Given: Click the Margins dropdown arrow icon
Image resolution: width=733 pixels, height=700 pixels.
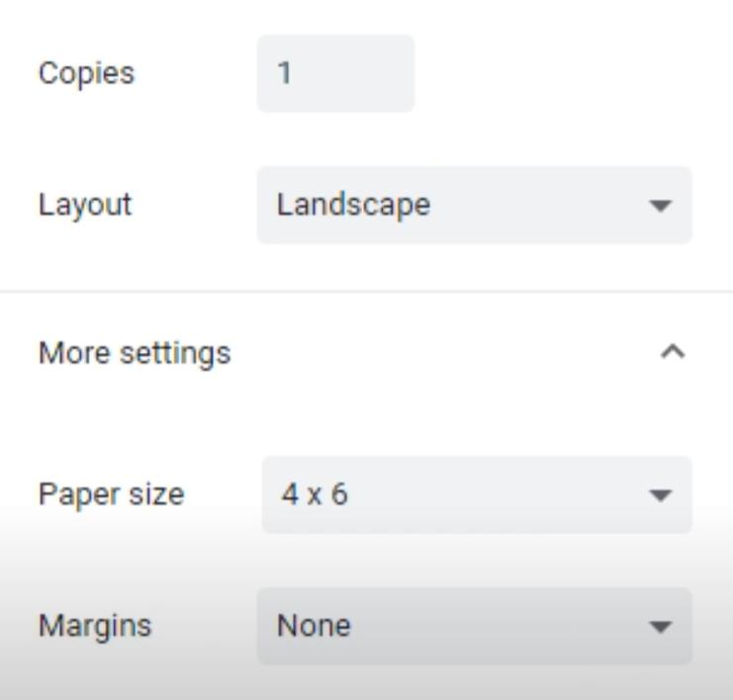Looking at the screenshot, I should [660, 626].
